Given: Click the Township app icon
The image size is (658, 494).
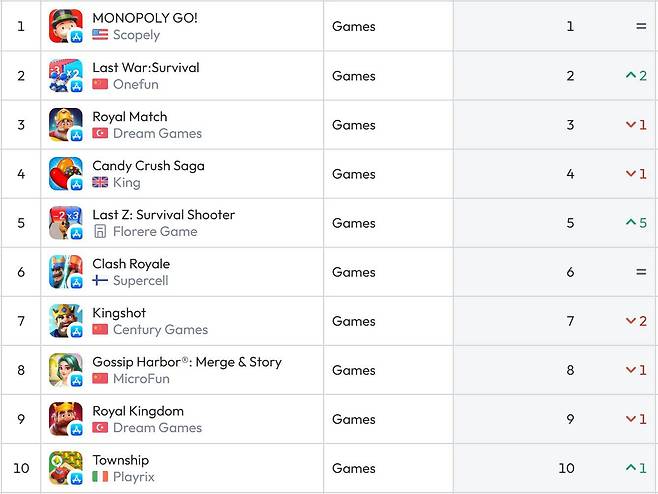Looking at the screenshot, I should pos(66,468).
